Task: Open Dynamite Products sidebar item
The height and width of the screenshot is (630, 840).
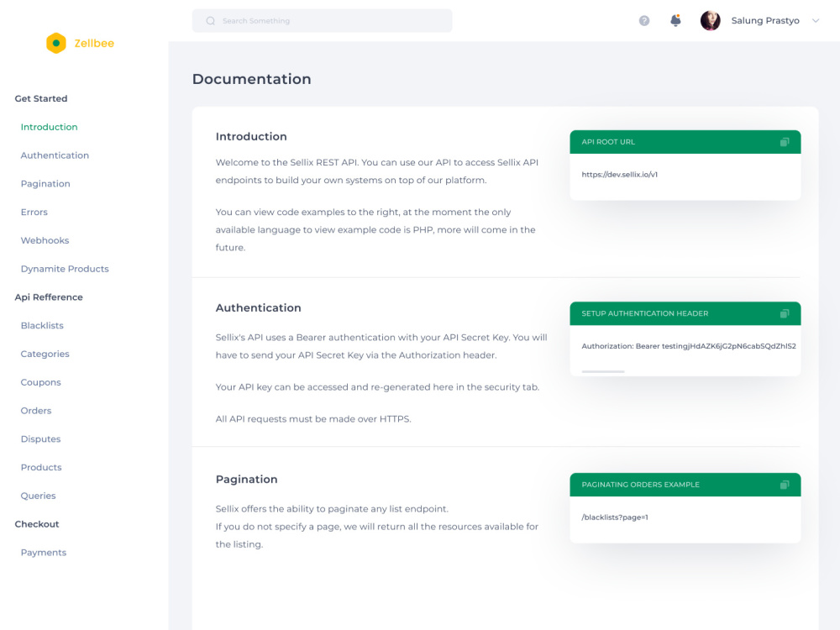Action: 65,269
